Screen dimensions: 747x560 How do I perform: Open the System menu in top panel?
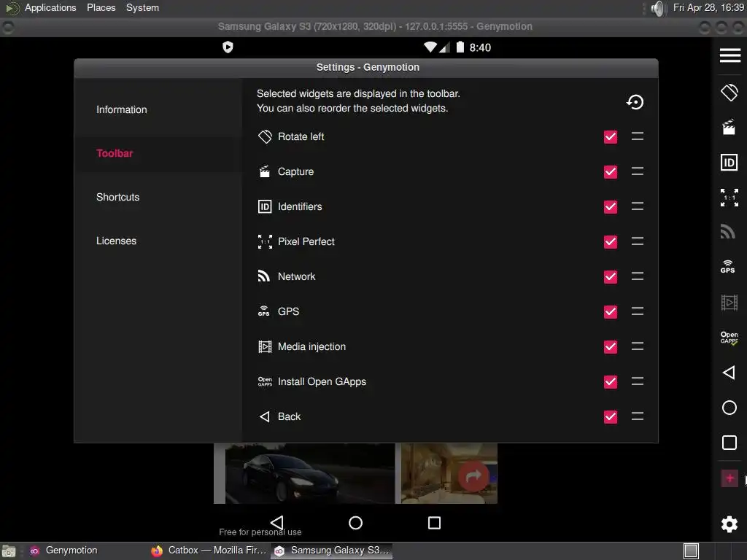[142, 7]
